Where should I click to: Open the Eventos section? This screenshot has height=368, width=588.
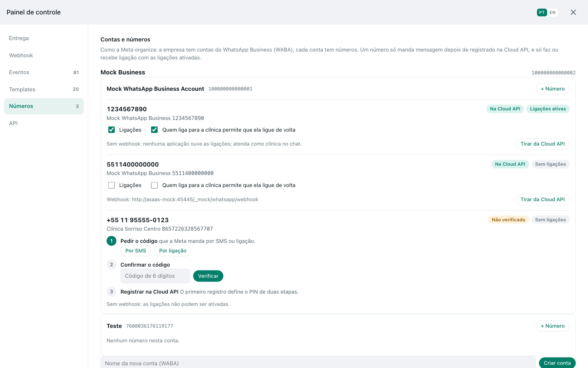[x=44, y=72]
